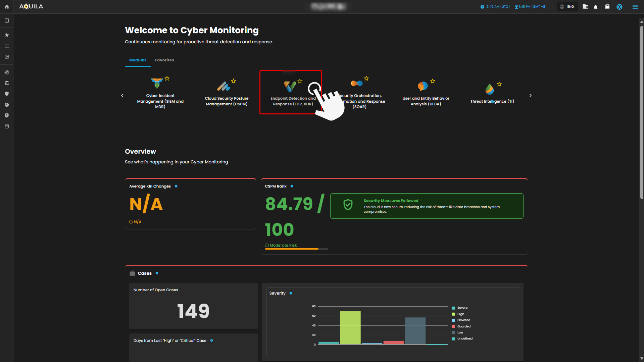Click the AQUILA logo link
The width and height of the screenshot is (644, 362).
point(31,7)
